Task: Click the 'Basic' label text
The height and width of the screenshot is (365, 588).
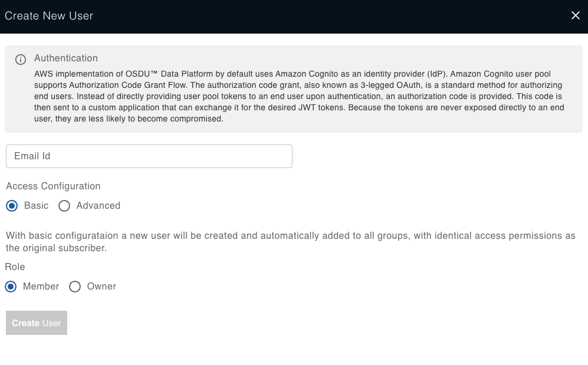Action: point(36,205)
